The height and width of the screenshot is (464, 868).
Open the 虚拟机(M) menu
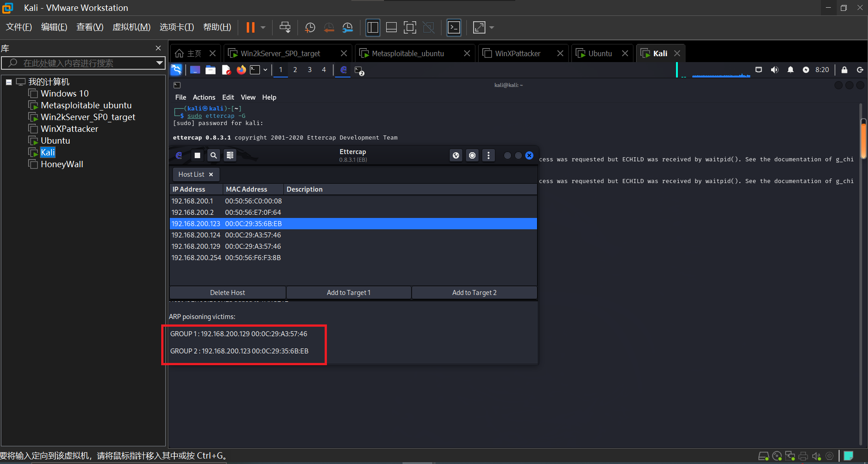[131, 27]
